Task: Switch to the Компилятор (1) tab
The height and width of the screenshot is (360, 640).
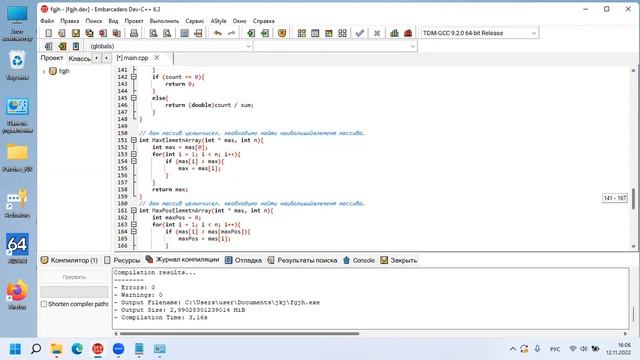Action: pos(69,260)
